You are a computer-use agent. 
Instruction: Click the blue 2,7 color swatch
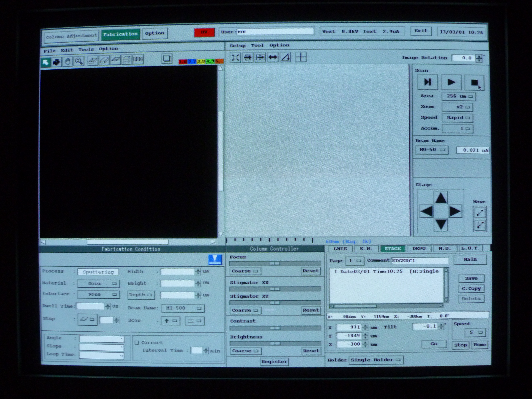(192, 62)
